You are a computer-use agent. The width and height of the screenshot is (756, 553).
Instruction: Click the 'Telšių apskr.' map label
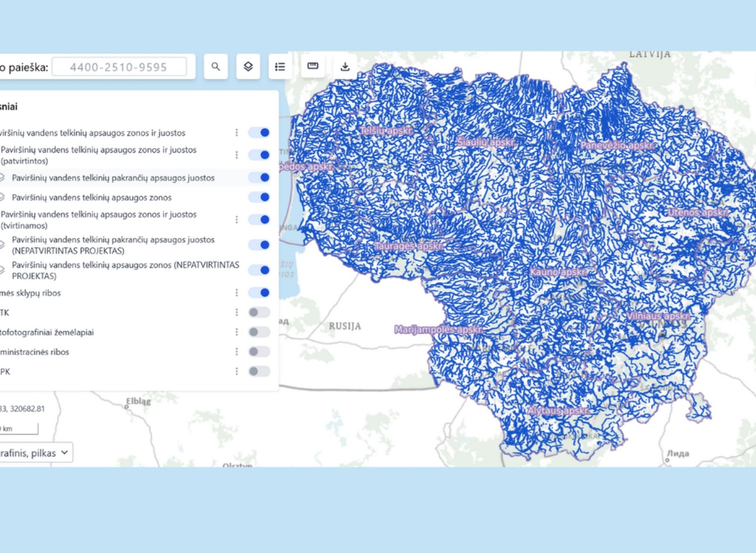tap(386, 131)
